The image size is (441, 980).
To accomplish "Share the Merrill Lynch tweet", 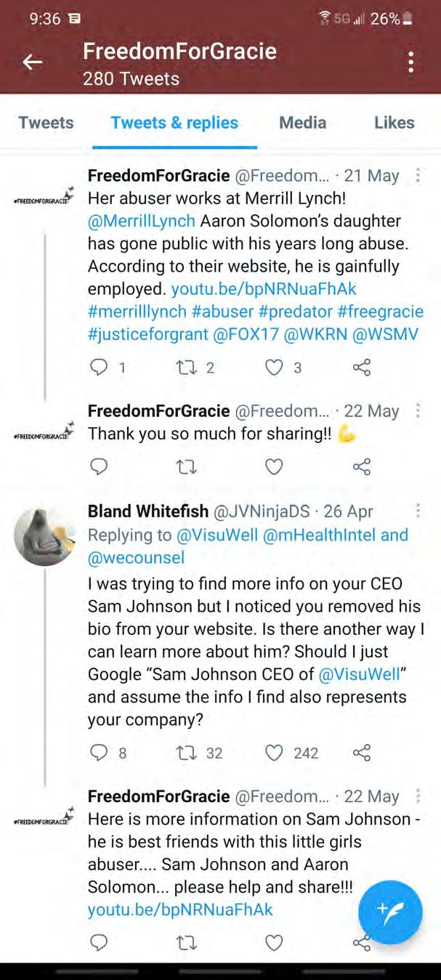I will click(362, 368).
